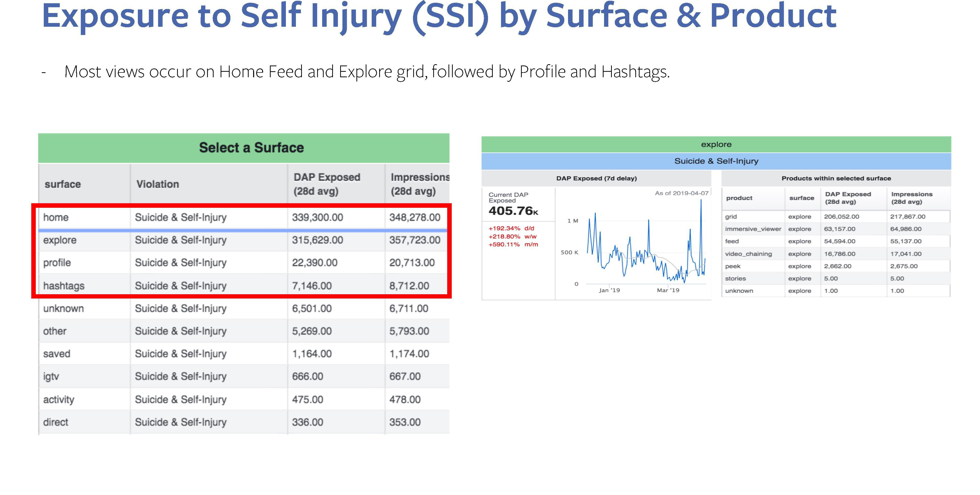Click DAP value 339,300.00
This screenshot has height=495, width=980.
pos(317,217)
